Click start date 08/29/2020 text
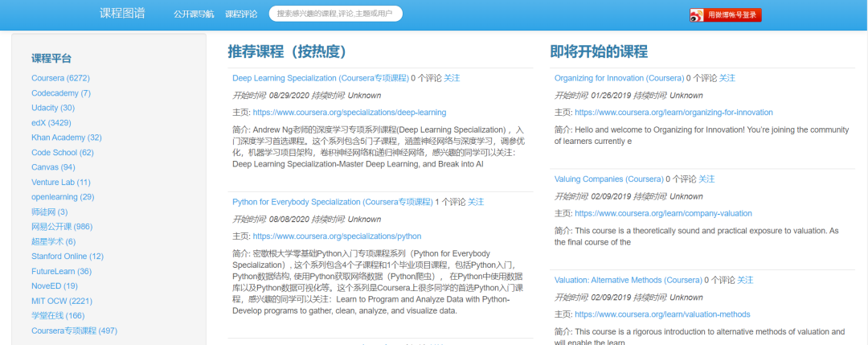The height and width of the screenshot is (345, 868). pyautogui.click(x=289, y=95)
